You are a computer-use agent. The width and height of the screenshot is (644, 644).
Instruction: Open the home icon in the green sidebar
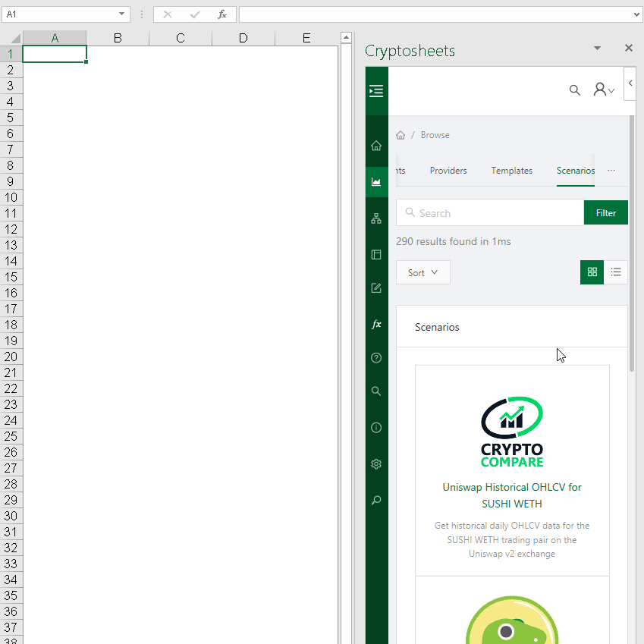coord(376,146)
